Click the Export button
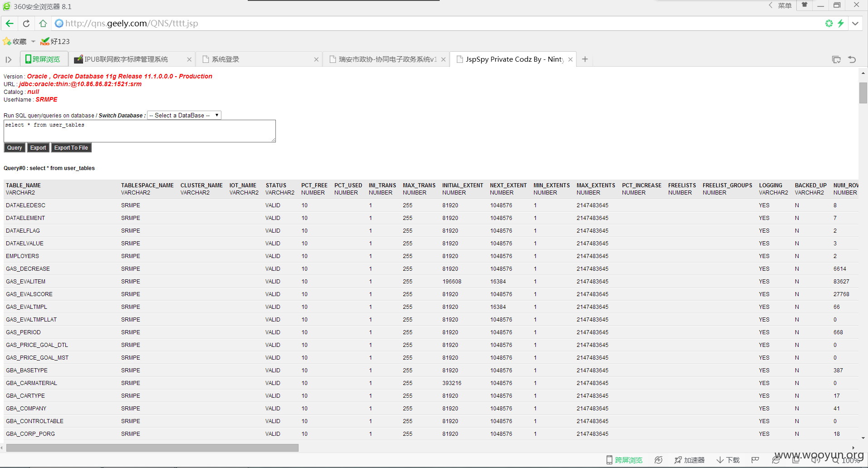Viewport: 868px width, 468px height. 38,148
